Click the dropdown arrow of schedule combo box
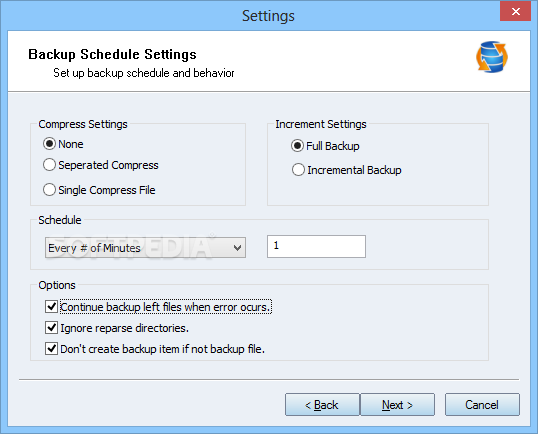Screen dimensions: 538x434 point(237,248)
